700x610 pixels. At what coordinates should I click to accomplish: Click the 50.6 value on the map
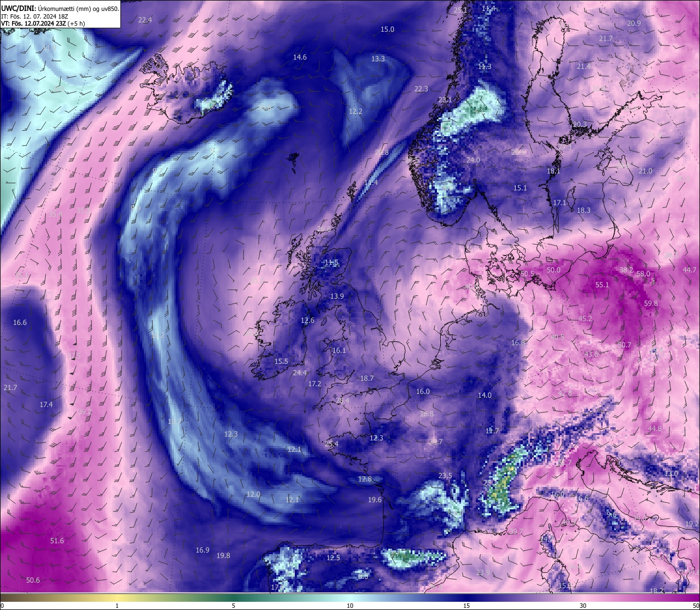33,580
